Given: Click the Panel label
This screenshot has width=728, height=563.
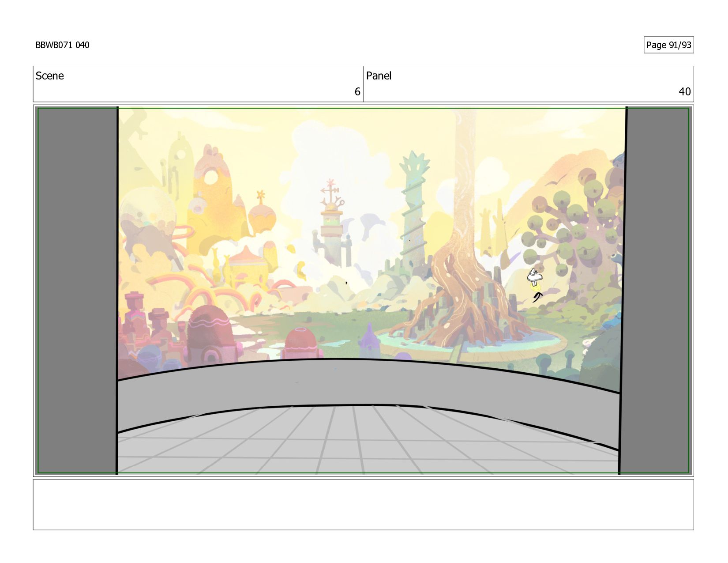Looking at the screenshot, I should pyautogui.click(x=379, y=76).
